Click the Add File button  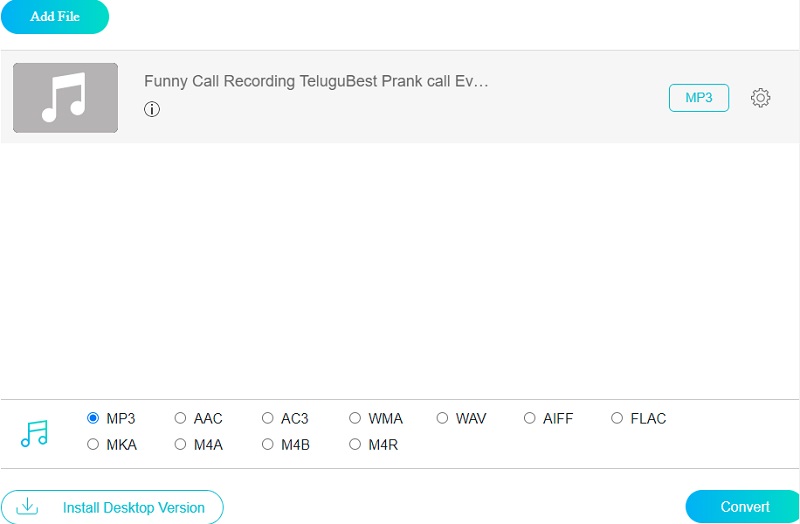[x=55, y=17]
